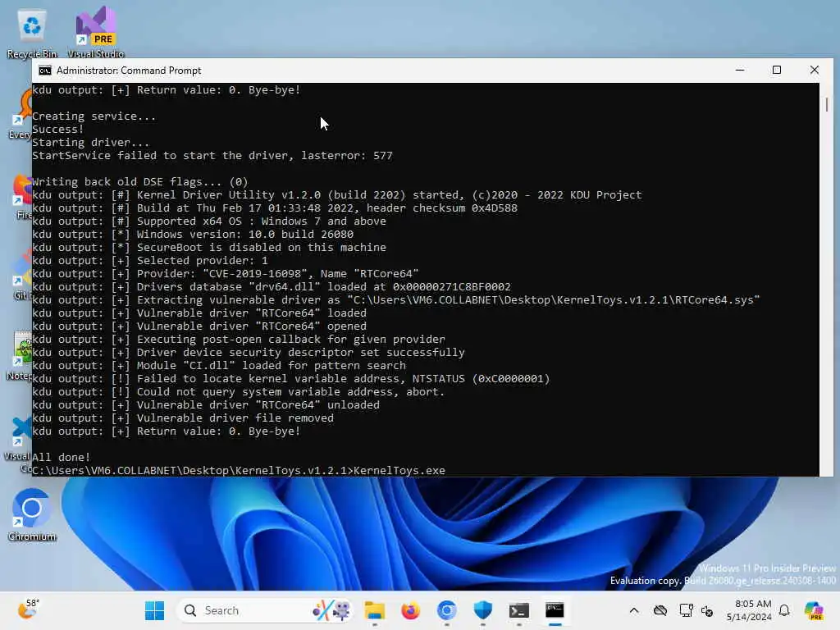Launch Firefox from the taskbar

point(410,610)
